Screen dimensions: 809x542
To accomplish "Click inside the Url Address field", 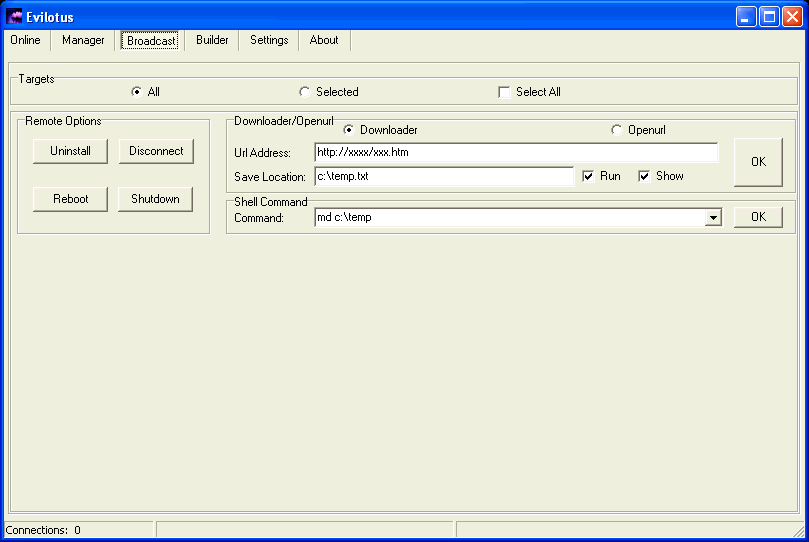I will click(515, 153).
